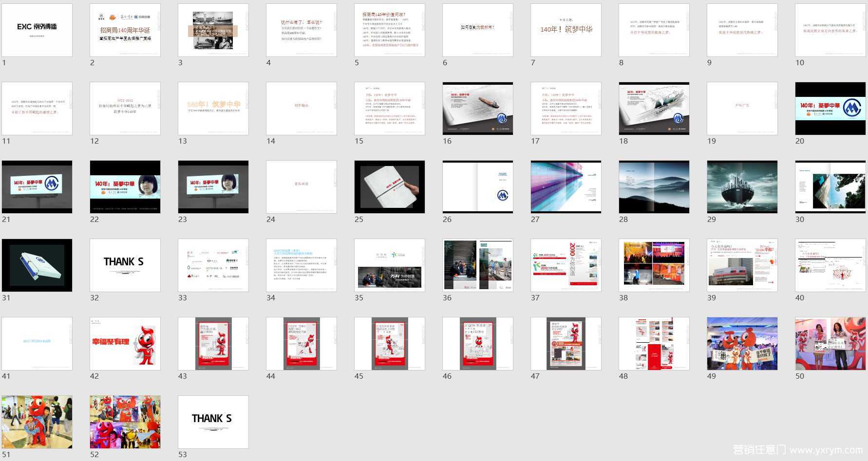The width and height of the screenshot is (868, 461).
Task: Open slide 2 thumbnail with 招商局140周年华诞
Action: [125, 30]
